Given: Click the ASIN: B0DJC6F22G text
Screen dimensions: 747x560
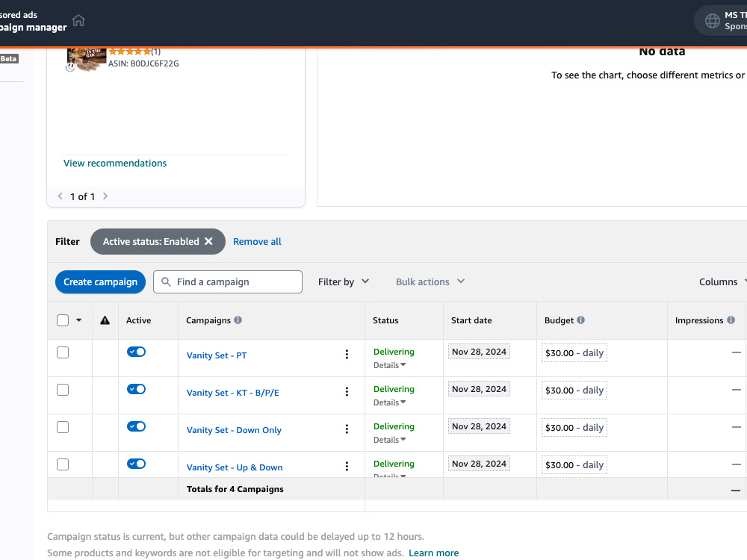Looking at the screenshot, I should pos(143,63).
